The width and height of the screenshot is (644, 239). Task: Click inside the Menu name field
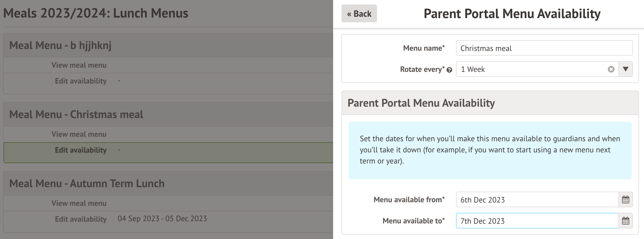tap(544, 48)
